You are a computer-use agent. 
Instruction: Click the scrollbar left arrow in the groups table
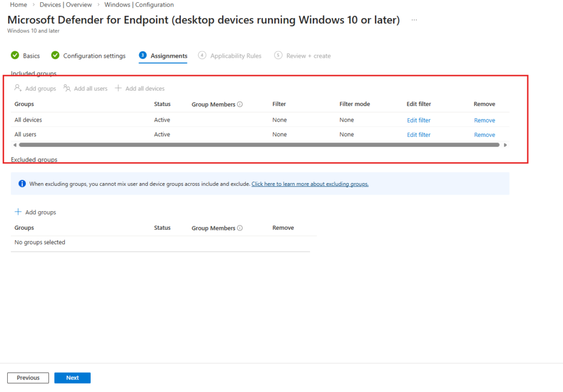(x=14, y=145)
